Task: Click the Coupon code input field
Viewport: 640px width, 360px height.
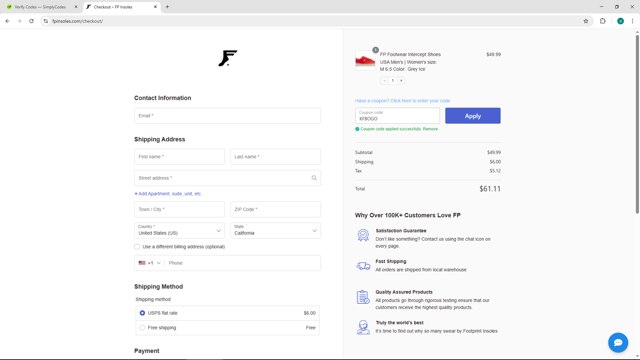Action: tap(397, 116)
